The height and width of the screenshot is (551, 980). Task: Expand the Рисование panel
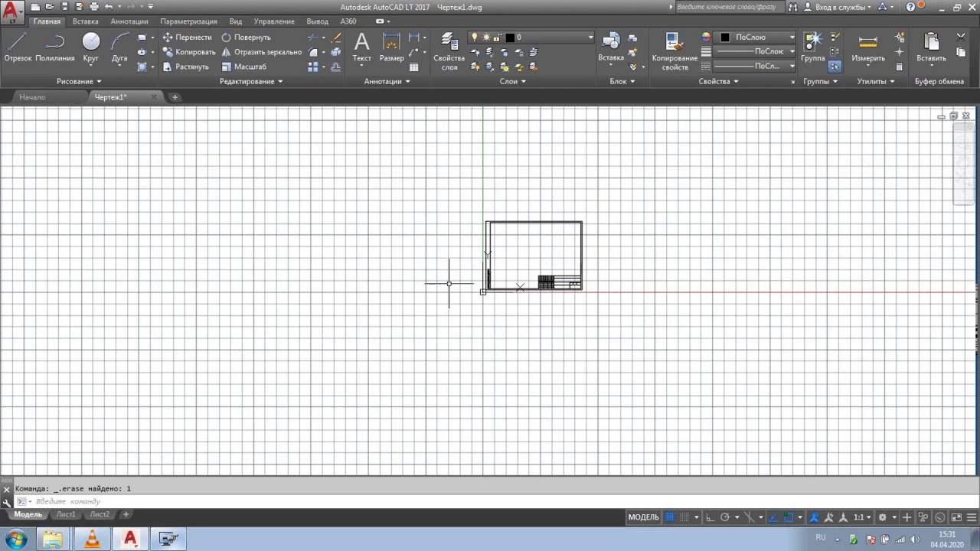pyautogui.click(x=79, y=81)
